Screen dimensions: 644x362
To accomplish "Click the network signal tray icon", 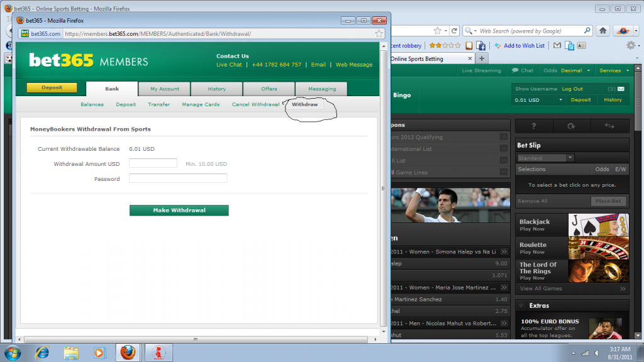I will click(x=585, y=353).
